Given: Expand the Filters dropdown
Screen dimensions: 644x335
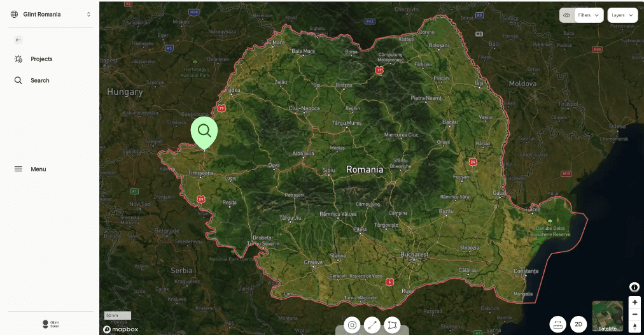Looking at the screenshot, I should (x=589, y=15).
